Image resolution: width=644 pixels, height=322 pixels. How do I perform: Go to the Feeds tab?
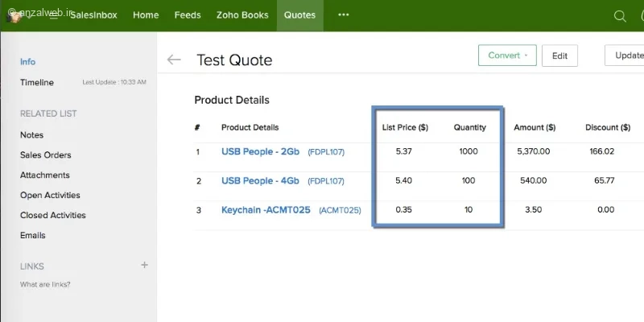pos(188,15)
